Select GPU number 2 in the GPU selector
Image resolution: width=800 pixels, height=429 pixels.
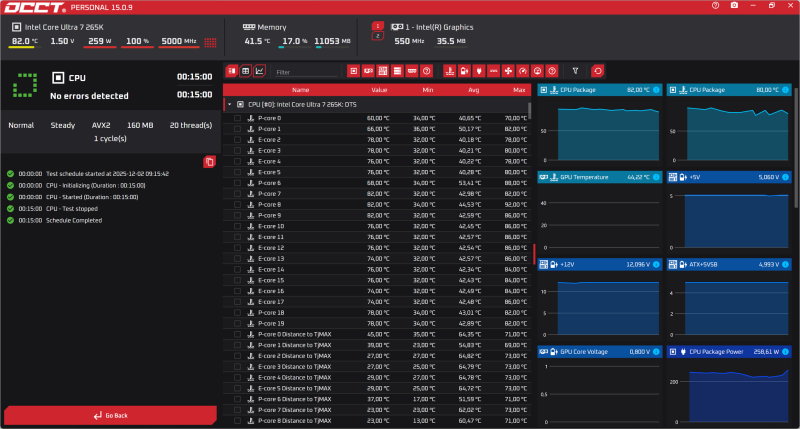point(378,36)
